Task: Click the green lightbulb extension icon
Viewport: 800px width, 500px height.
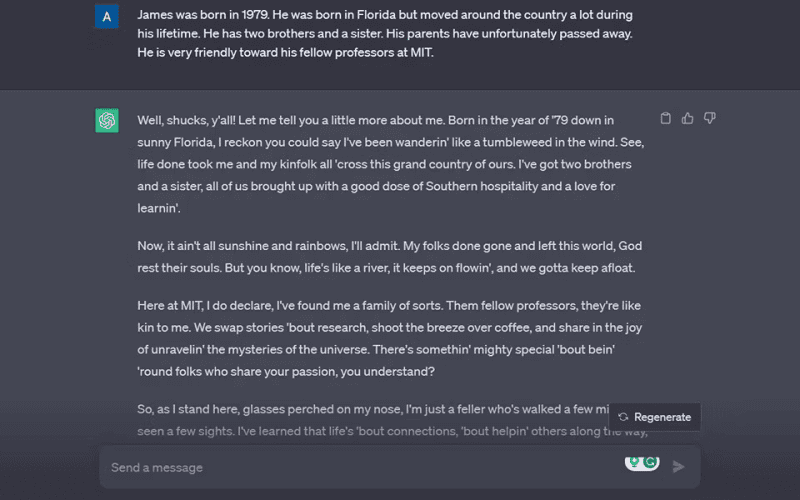Action: pos(634,462)
